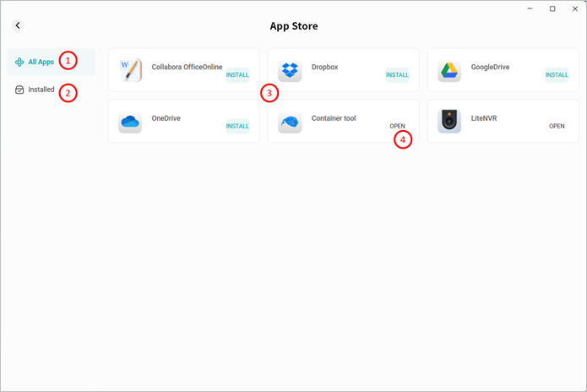Viewport: 587px width, 392px height.
Task: Select the LiteNVR app title
Action: click(x=484, y=118)
